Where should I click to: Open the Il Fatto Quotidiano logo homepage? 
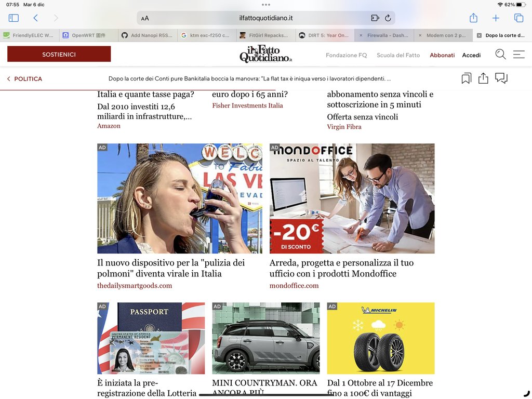(265, 54)
